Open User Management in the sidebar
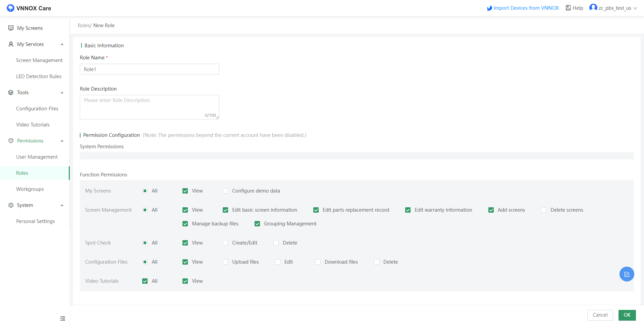This screenshot has height=325, width=644. [37, 157]
